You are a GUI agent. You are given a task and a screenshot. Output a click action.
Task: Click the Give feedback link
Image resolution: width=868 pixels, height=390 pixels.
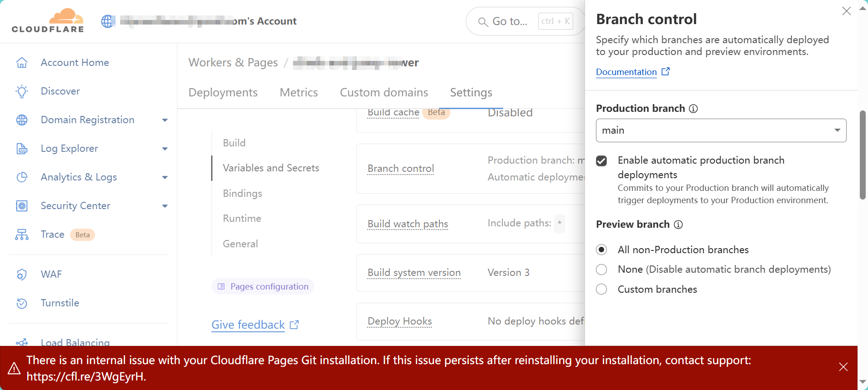coord(248,325)
